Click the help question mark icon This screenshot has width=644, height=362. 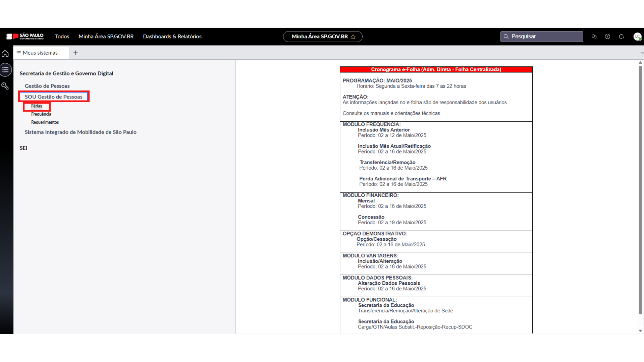(607, 37)
